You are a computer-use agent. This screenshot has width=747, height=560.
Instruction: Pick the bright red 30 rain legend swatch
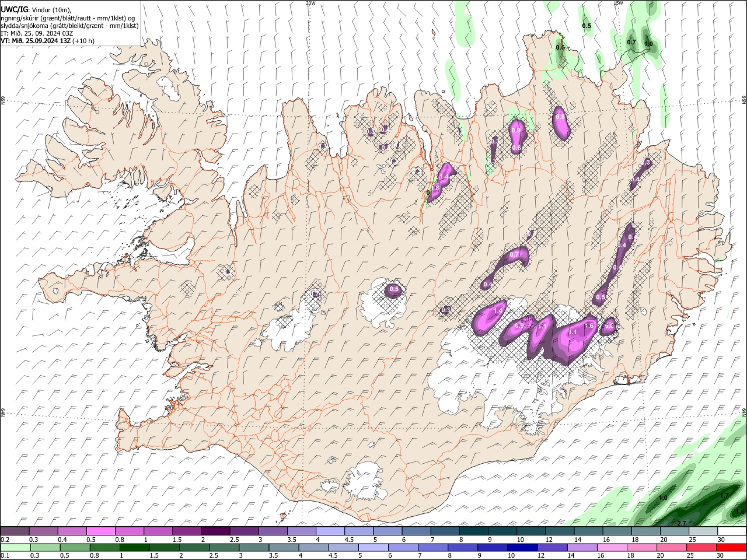731,547
